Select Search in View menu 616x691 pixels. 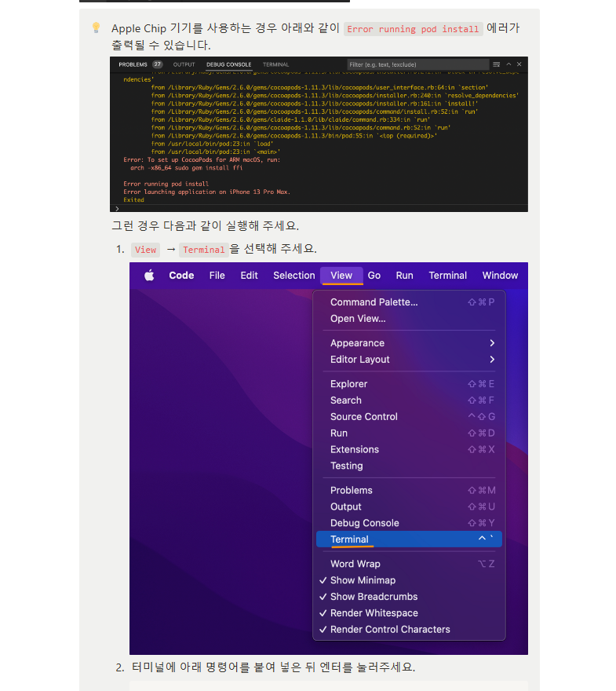tap(409, 400)
